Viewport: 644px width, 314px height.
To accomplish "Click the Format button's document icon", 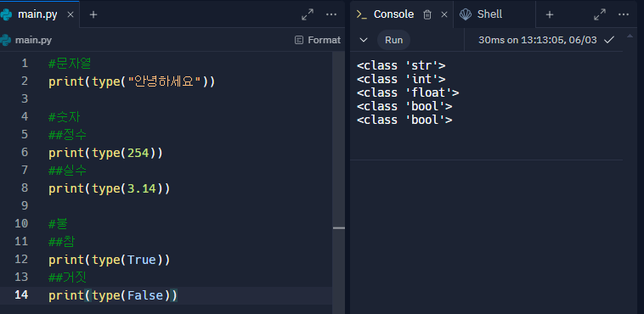I will tap(299, 40).
